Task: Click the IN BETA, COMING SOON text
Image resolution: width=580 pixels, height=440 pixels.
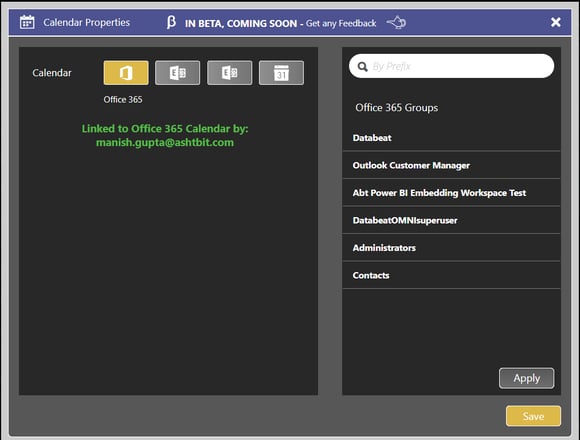Action: (241, 23)
